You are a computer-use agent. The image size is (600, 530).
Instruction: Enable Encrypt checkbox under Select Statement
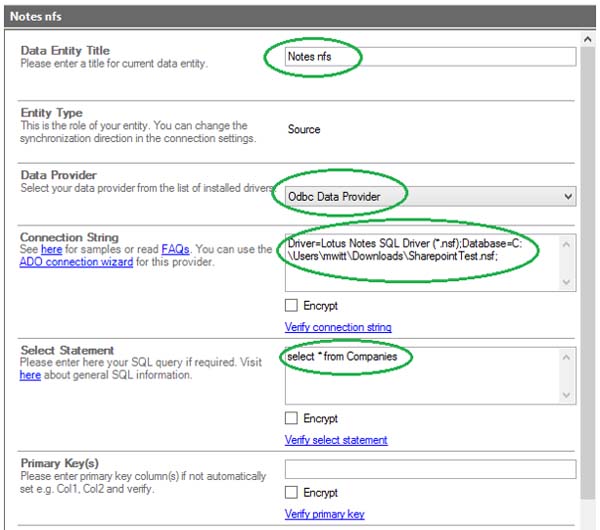point(292,418)
